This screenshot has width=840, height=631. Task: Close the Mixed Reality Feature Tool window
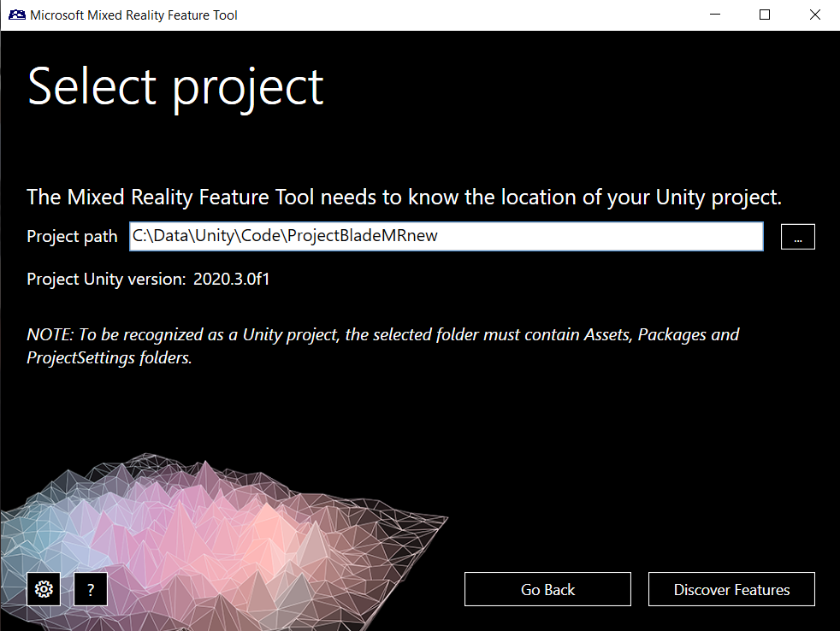click(815, 15)
